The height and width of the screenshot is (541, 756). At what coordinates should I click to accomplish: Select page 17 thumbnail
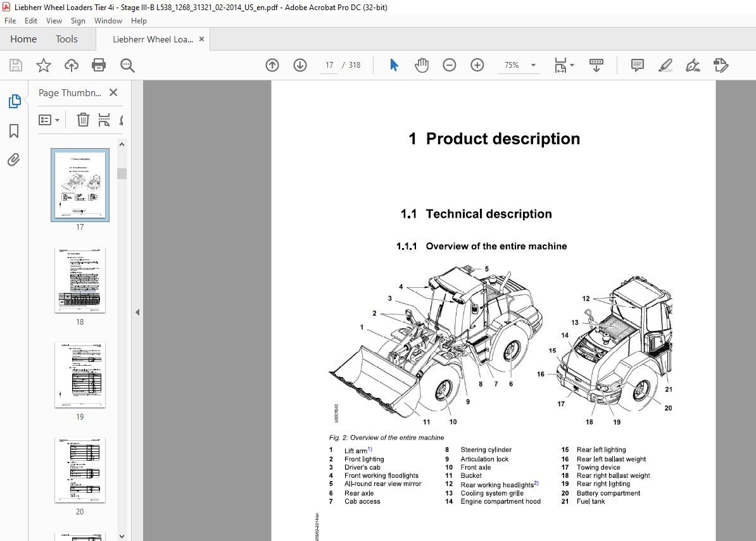(80, 185)
